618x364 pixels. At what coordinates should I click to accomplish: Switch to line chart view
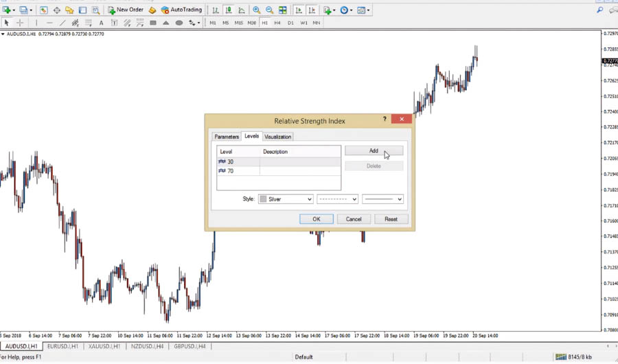pyautogui.click(x=241, y=10)
